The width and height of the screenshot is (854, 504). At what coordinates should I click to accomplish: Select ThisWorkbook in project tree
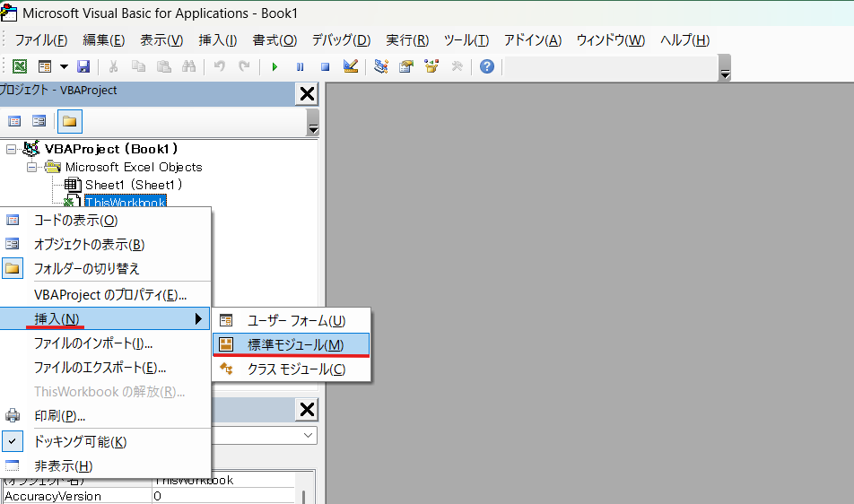[126, 202]
